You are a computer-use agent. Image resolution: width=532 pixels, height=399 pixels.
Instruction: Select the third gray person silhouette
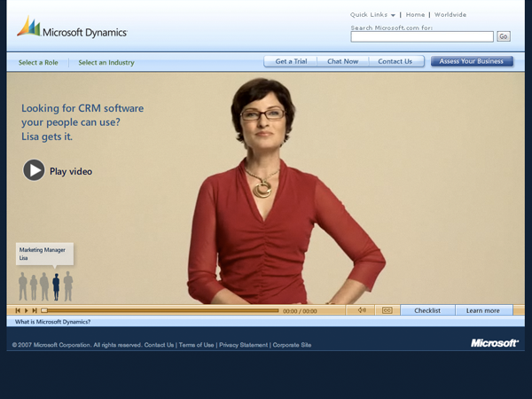point(44,286)
